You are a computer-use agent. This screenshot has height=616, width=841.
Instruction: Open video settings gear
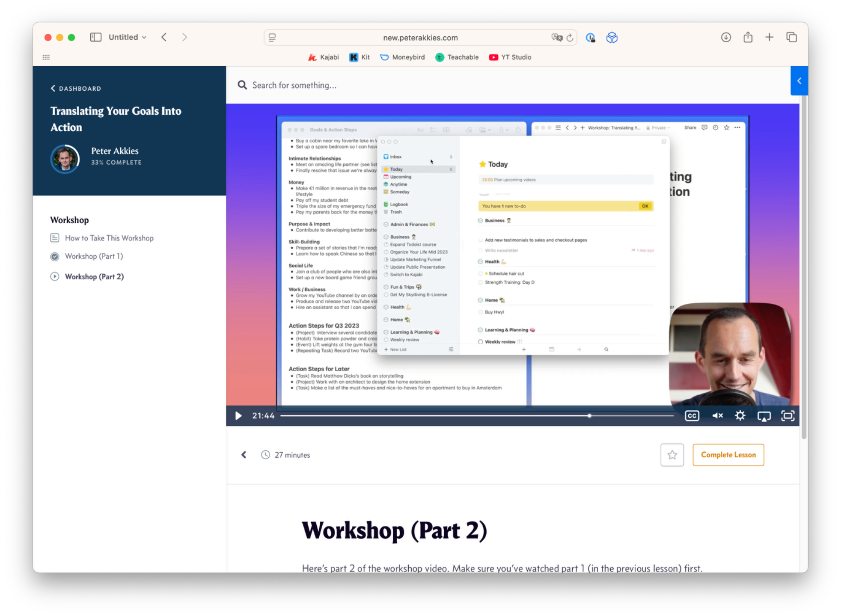(740, 416)
